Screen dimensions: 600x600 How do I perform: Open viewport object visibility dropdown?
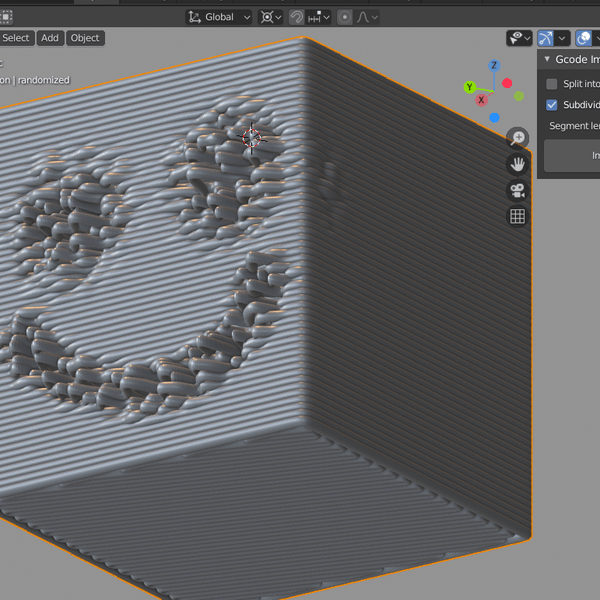coord(519,38)
